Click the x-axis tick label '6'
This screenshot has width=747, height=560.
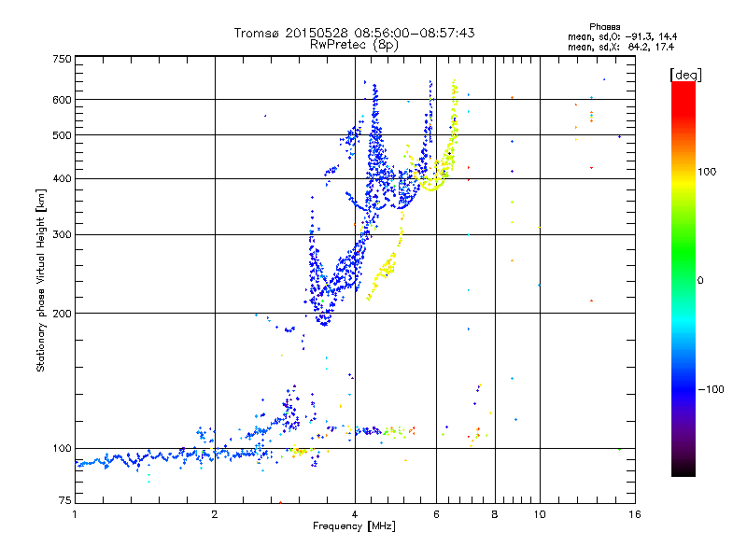tap(436, 514)
